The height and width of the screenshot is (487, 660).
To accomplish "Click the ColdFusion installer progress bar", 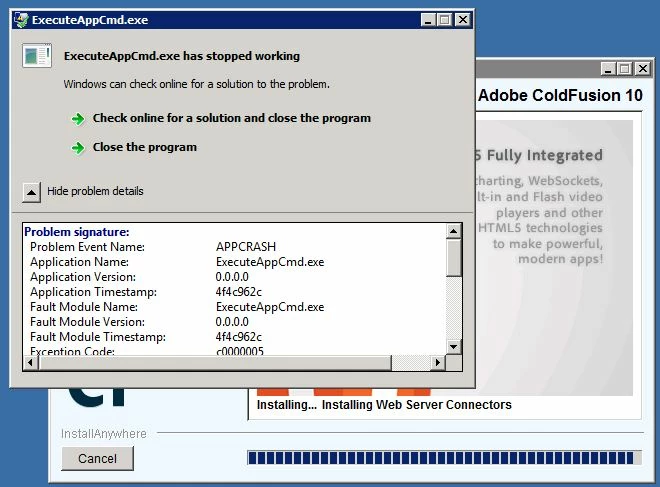I will (x=444, y=458).
